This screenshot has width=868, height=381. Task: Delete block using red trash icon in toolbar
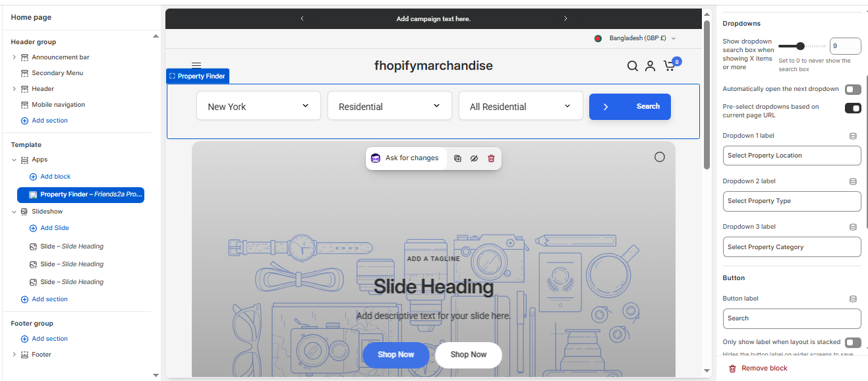click(491, 158)
